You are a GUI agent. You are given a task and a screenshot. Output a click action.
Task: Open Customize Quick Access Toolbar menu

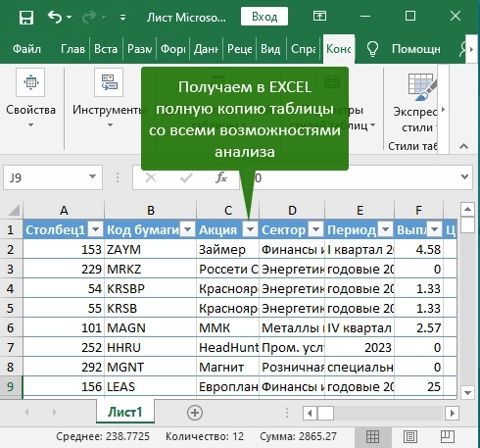122,17
